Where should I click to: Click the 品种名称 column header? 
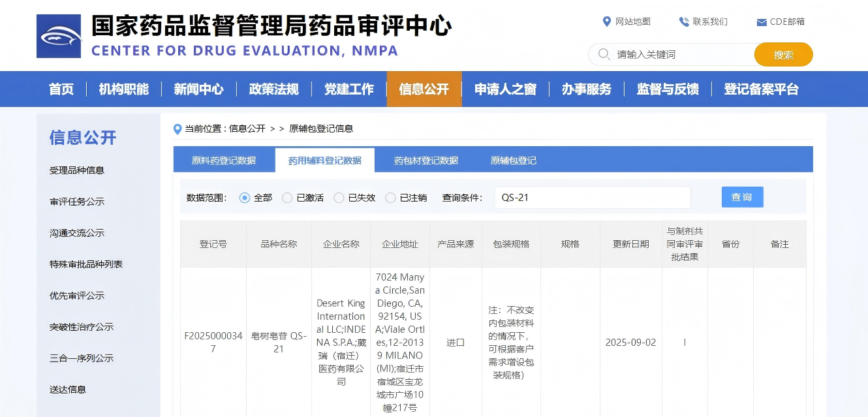[x=279, y=244]
